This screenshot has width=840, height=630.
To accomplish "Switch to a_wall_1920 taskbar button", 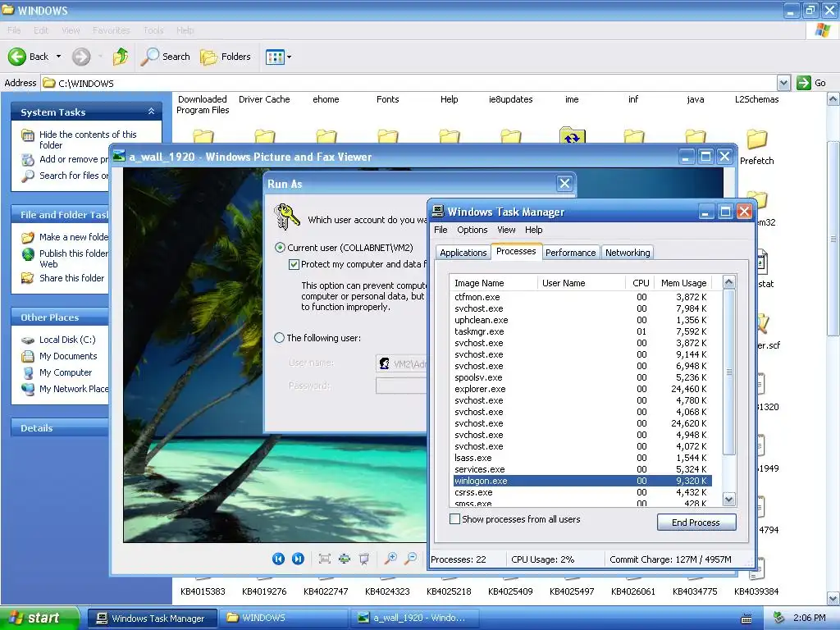I will point(415,619).
